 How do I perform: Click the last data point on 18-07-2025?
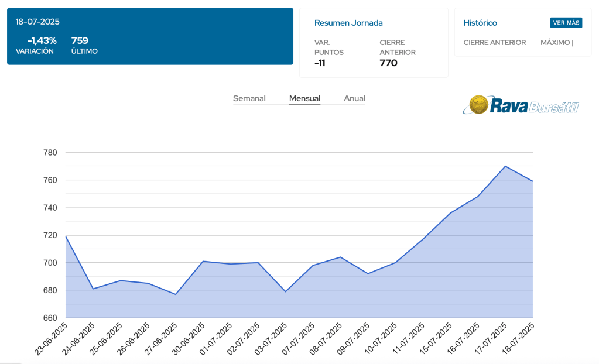(x=532, y=181)
